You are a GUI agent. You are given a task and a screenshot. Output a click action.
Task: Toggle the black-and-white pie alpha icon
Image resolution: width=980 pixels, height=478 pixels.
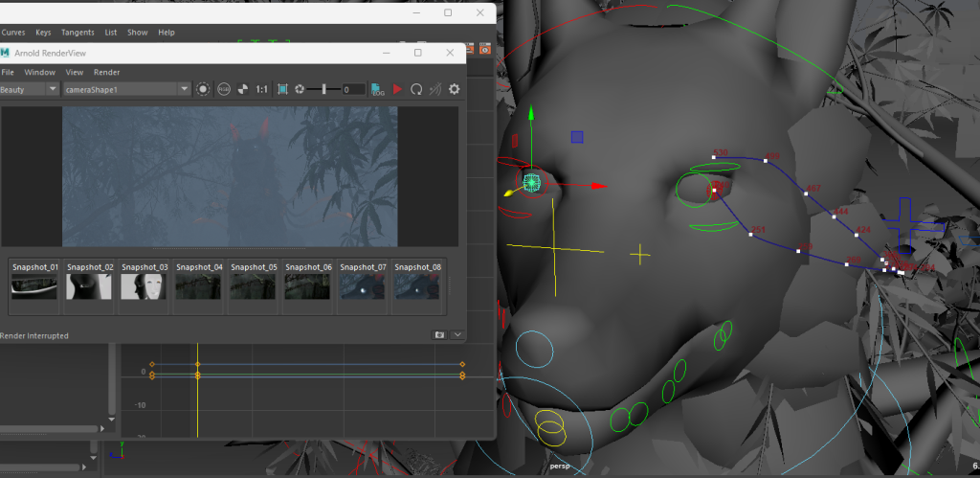243,89
